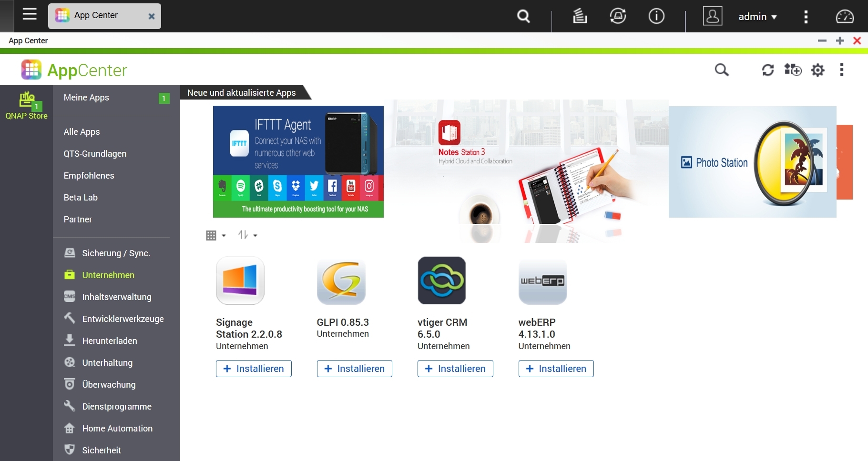Open Signage Station app icon
Viewport: 868px width, 461px height.
(x=240, y=281)
